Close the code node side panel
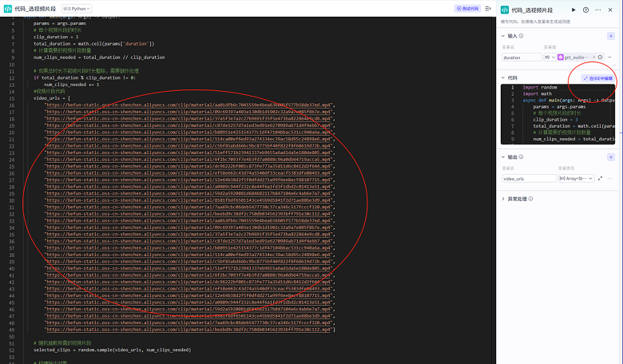Viewport: 623px width, 364px height. pyautogui.click(x=612, y=10)
